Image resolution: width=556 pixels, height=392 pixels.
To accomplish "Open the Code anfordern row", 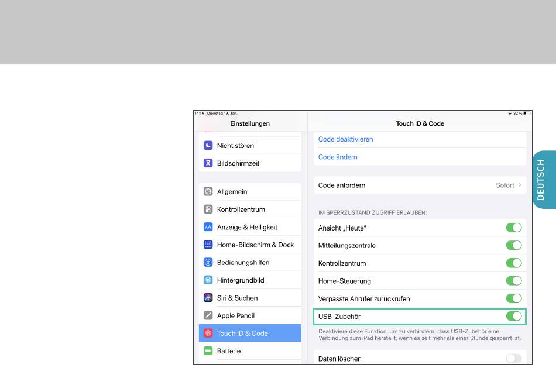I will click(420, 185).
